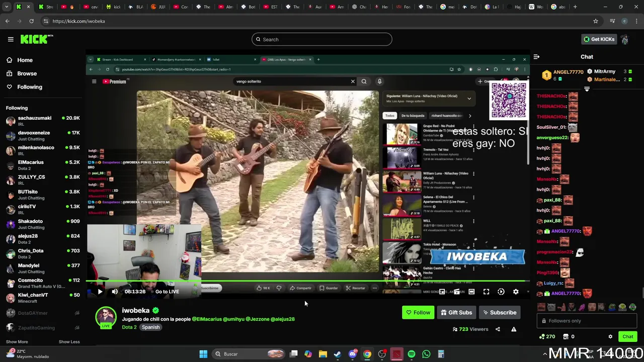Viewport: 644px width, 362px height.
Task: Open Mandylel channel in sidebar
Action: tap(43, 268)
